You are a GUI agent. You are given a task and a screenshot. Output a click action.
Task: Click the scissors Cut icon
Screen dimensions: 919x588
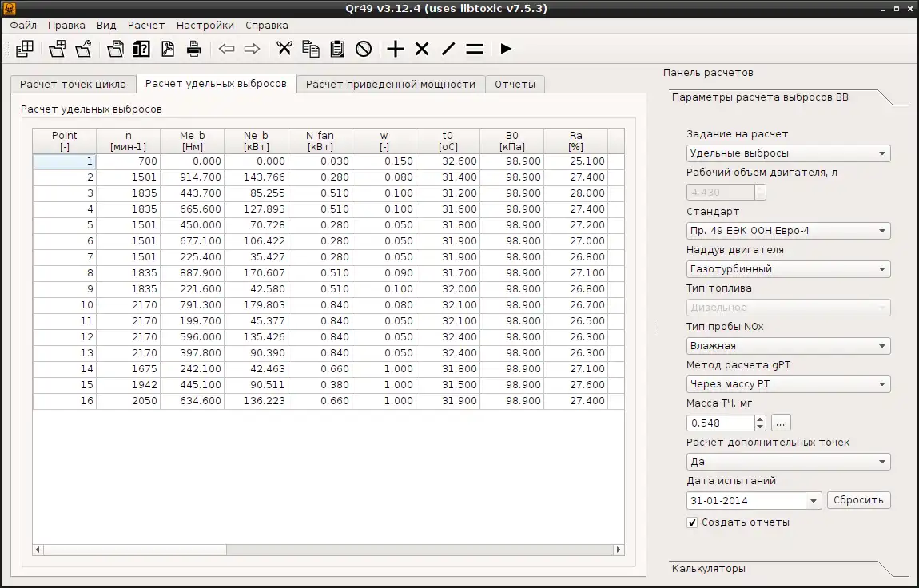click(284, 49)
